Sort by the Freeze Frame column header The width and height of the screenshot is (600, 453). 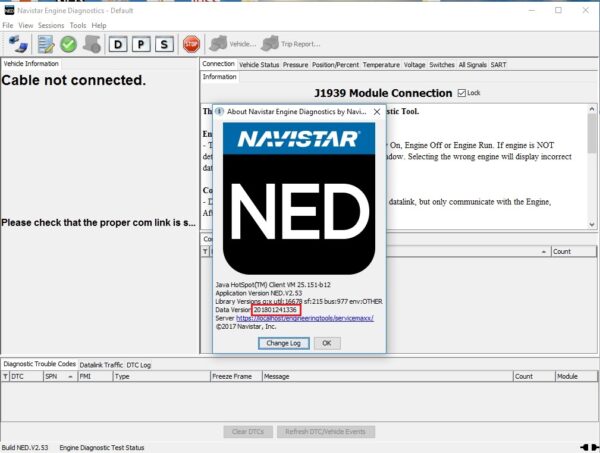coord(236,376)
